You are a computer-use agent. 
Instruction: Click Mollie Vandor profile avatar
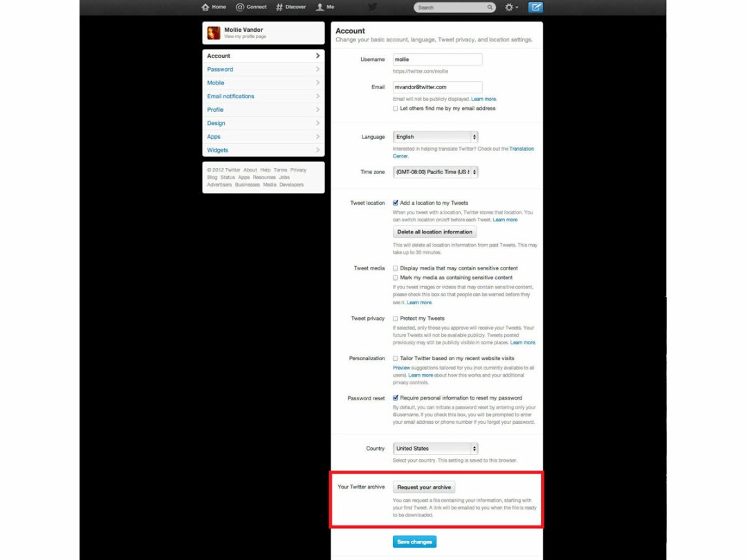214,33
